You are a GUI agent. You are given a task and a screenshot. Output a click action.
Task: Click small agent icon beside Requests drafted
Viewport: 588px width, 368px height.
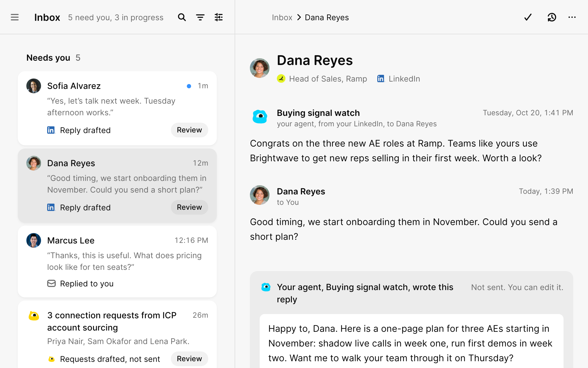(51, 359)
